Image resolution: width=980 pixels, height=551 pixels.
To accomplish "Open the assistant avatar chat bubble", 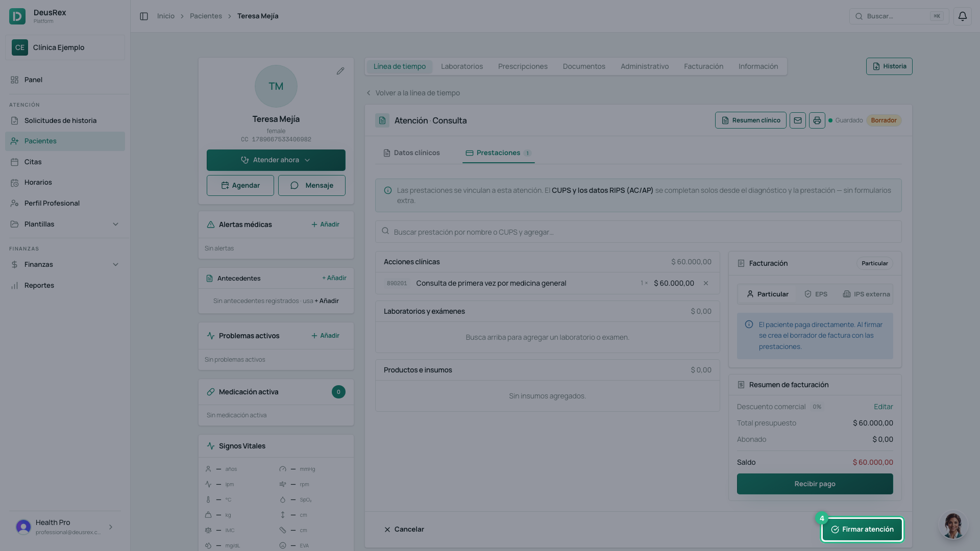I will pos(953,525).
